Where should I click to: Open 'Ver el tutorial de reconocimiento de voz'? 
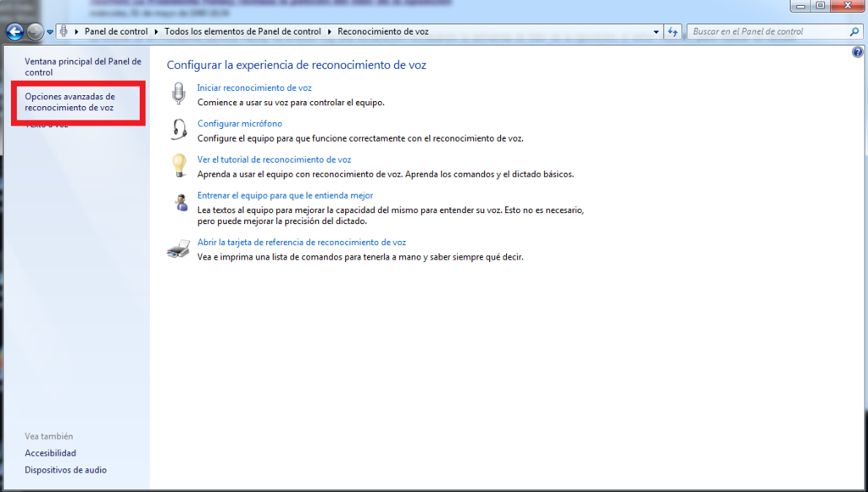coord(274,159)
